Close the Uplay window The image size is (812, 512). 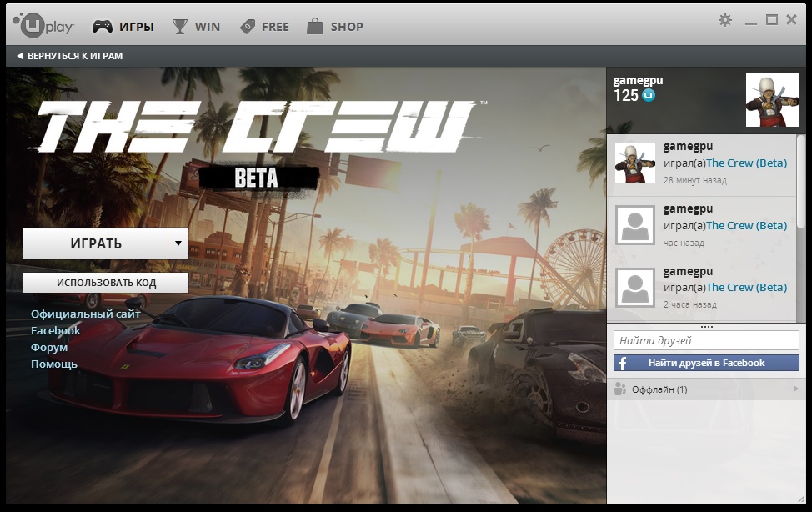(x=791, y=20)
